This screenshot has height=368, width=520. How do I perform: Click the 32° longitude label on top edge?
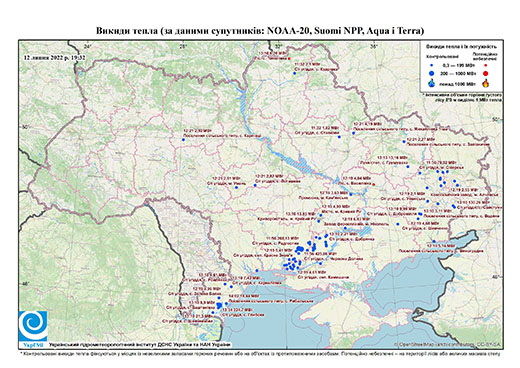tap(278, 46)
